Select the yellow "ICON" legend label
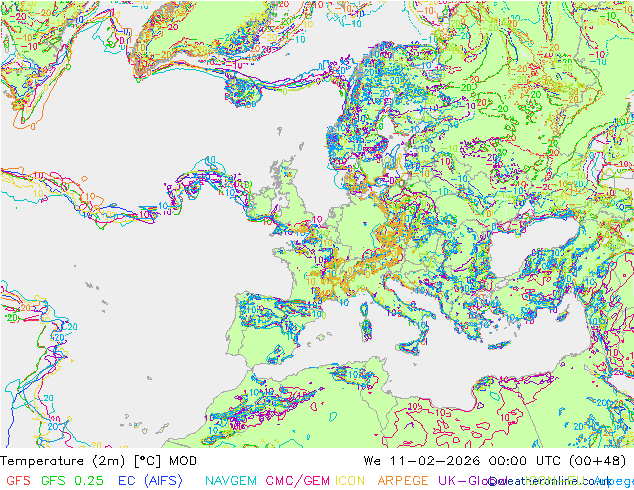634x490 pixels. pos(350,480)
